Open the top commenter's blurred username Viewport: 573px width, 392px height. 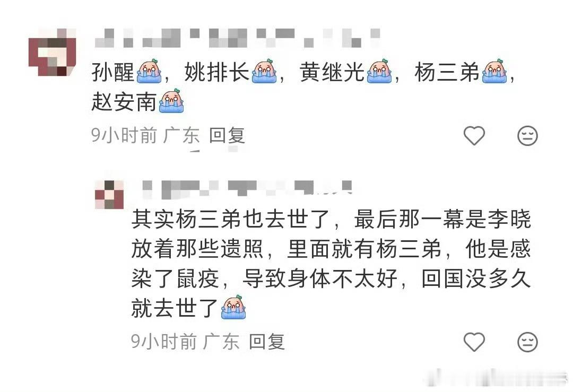(238, 38)
